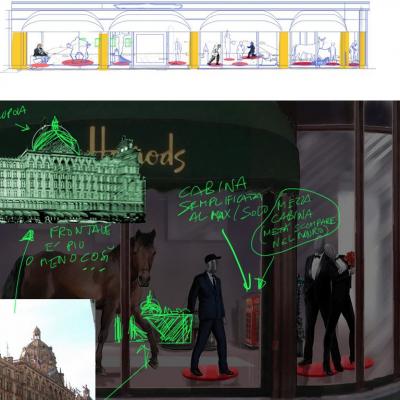Image resolution: width=400 pixels, height=400 pixels.
Task: Click the gold Harrods lettering on the awning
Action: point(137,150)
